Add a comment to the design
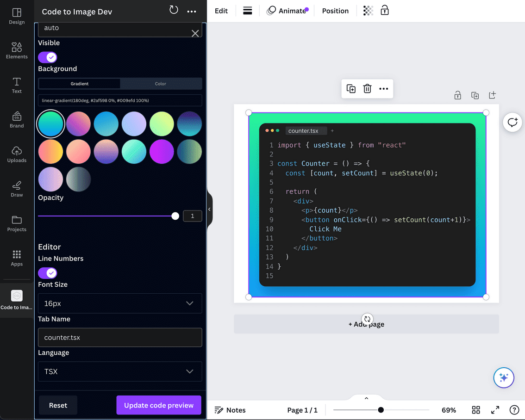The width and height of the screenshot is (525, 420). [512, 122]
